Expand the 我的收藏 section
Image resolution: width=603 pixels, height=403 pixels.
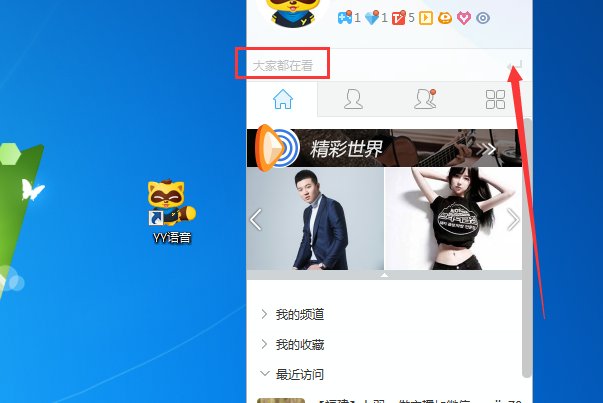[264, 344]
